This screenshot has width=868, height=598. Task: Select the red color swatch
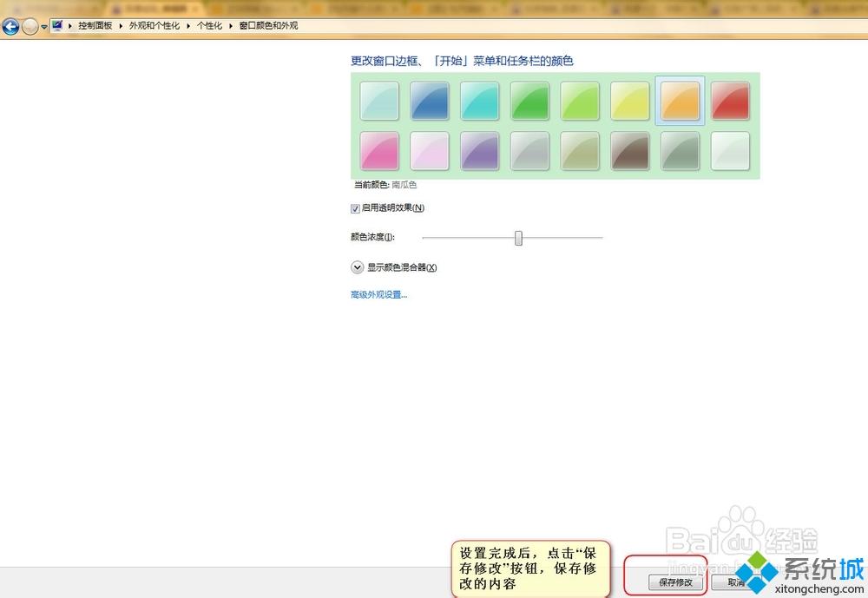730,101
